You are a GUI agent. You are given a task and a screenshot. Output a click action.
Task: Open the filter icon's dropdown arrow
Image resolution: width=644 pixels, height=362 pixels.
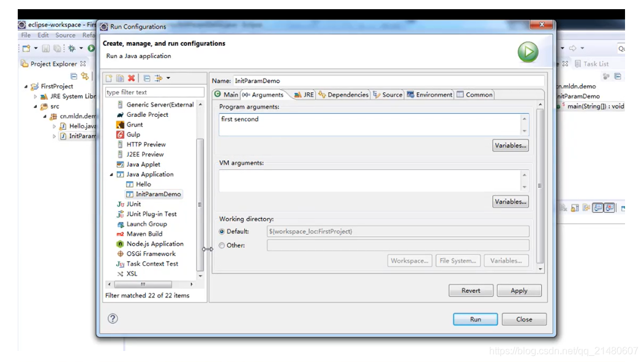[x=168, y=78]
